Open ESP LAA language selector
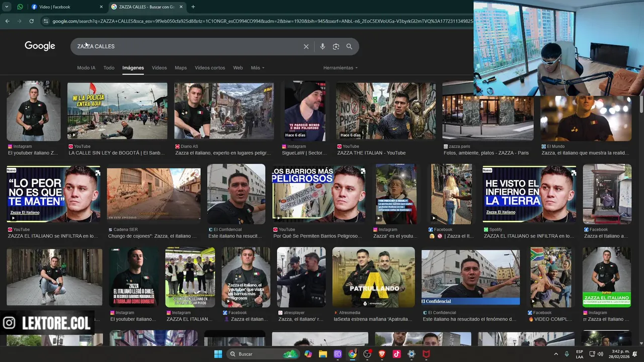644x362 pixels. coord(580,354)
